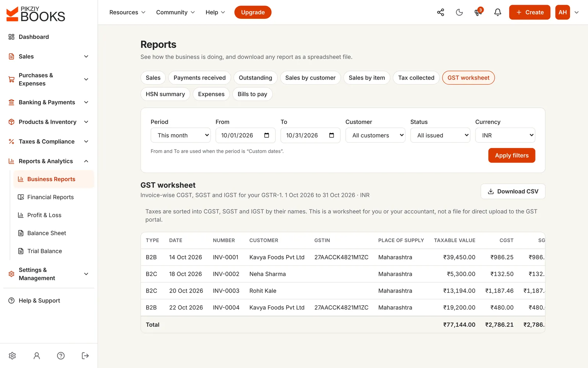Open Trial Balance sidebar item

click(54, 251)
